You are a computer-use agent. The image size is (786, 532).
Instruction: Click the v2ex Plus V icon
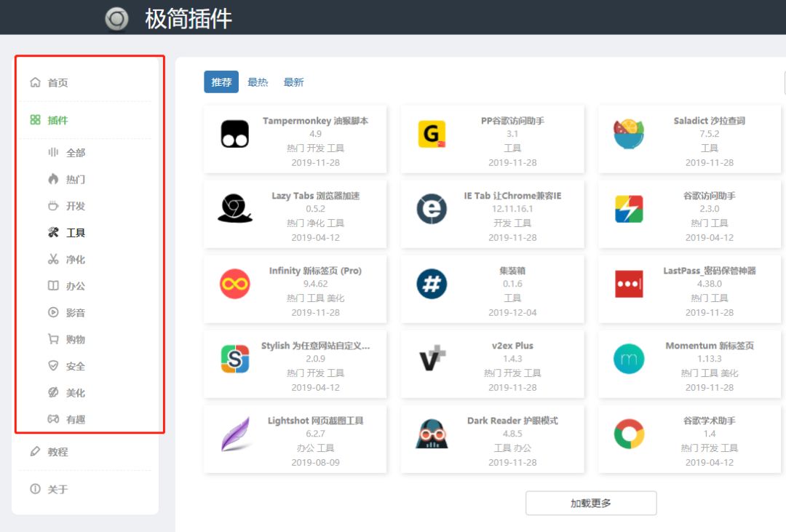432,358
